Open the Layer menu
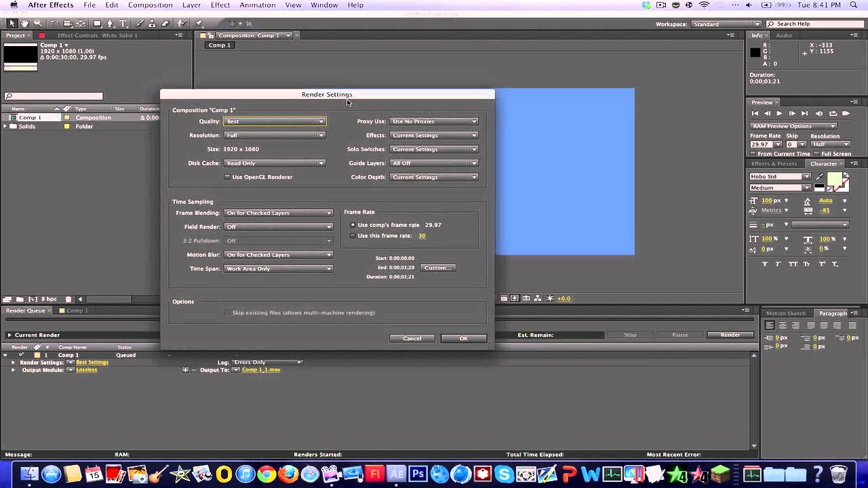868x488 pixels. coord(192,5)
